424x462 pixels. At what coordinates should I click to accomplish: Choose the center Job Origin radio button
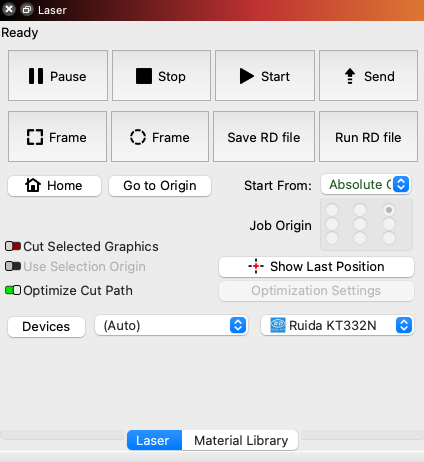360,224
